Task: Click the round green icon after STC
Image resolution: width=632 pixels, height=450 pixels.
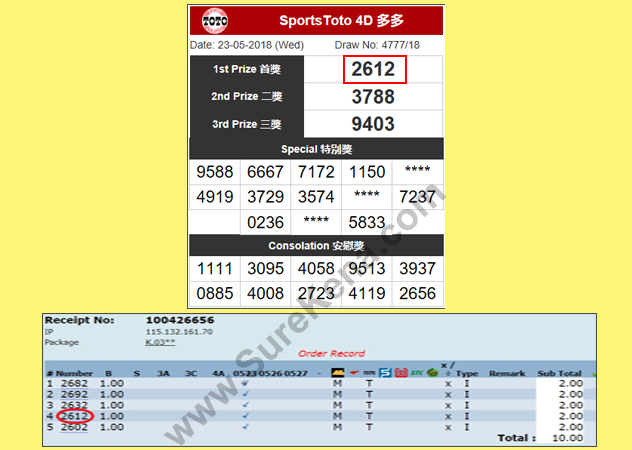Action: click(x=432, y=373)
